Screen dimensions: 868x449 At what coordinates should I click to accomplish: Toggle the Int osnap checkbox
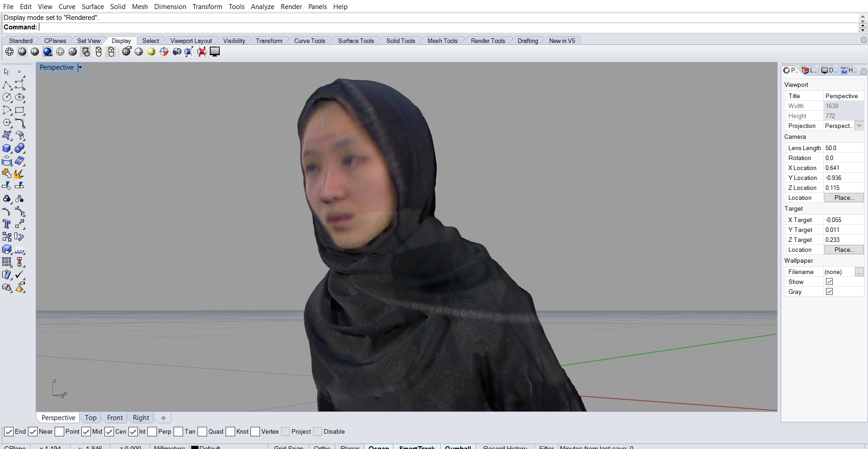coord(133,432)
